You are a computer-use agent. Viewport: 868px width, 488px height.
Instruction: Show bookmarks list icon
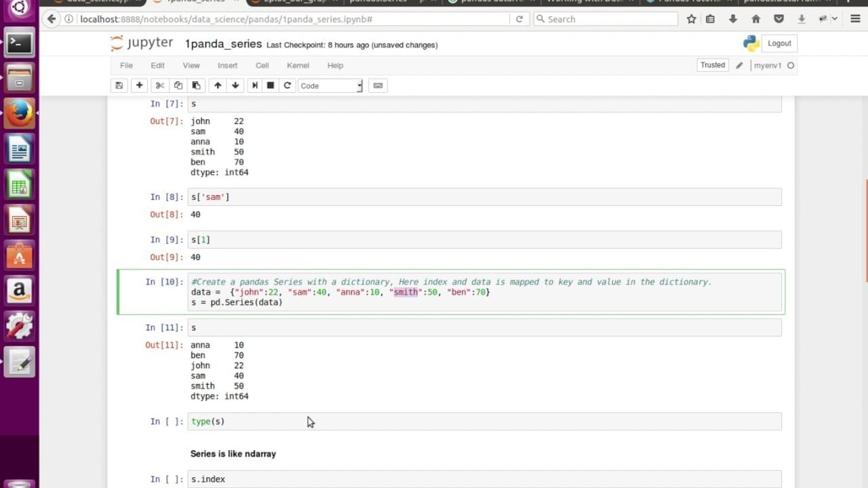(x=710, y=19)
